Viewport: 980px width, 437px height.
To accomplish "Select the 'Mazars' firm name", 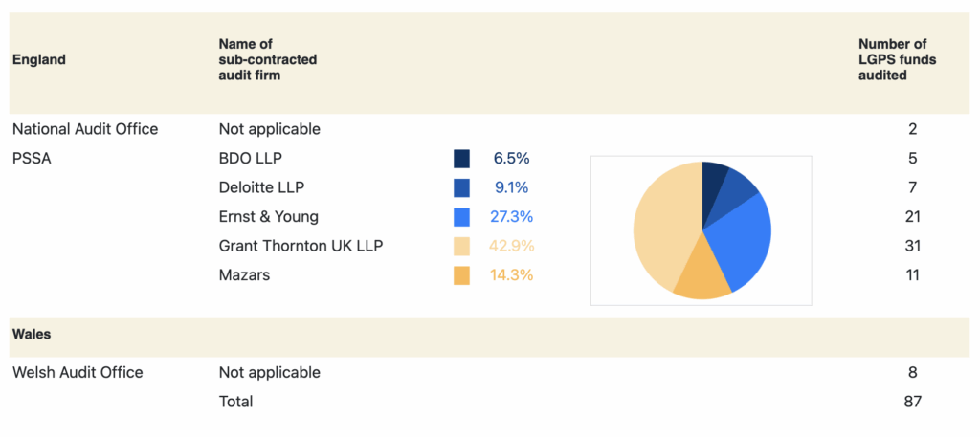I will click(x=244, y=275).
